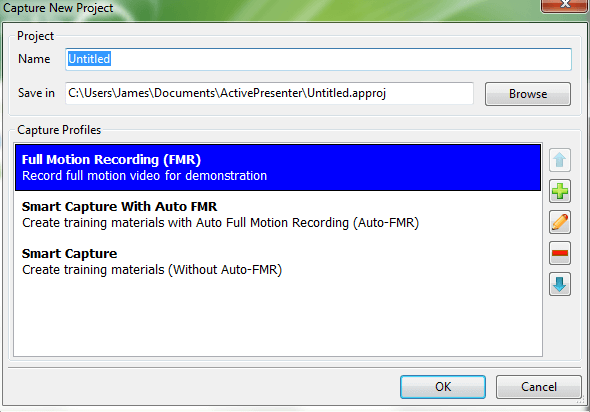Dismiss the dialog with Cancel
The width and height of the screenshot is (590, 412).
coord(538,387)
